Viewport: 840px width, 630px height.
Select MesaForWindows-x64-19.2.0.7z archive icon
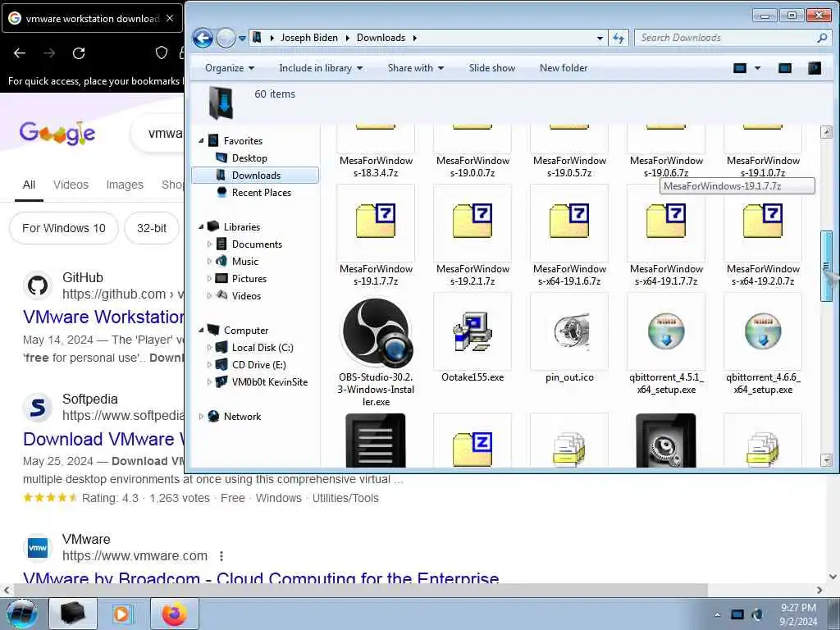click(x=763, y=221)
